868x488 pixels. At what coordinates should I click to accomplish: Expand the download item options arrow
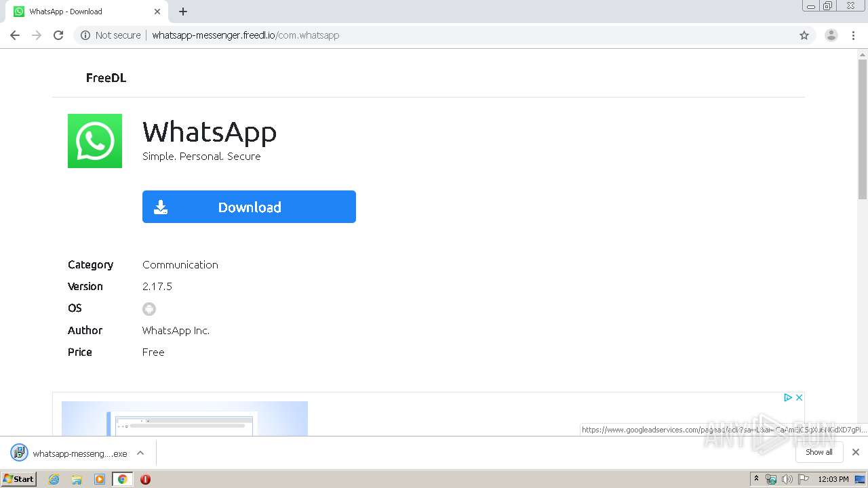(140, 453)
